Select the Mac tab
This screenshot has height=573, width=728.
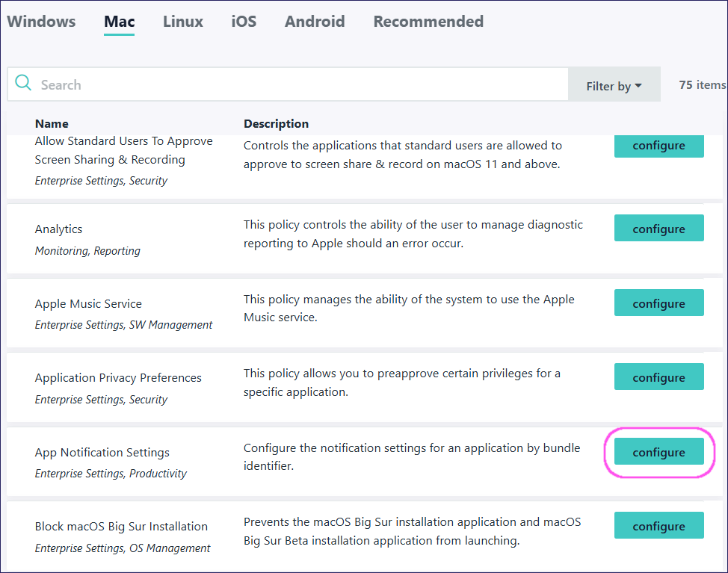(120, 22)
